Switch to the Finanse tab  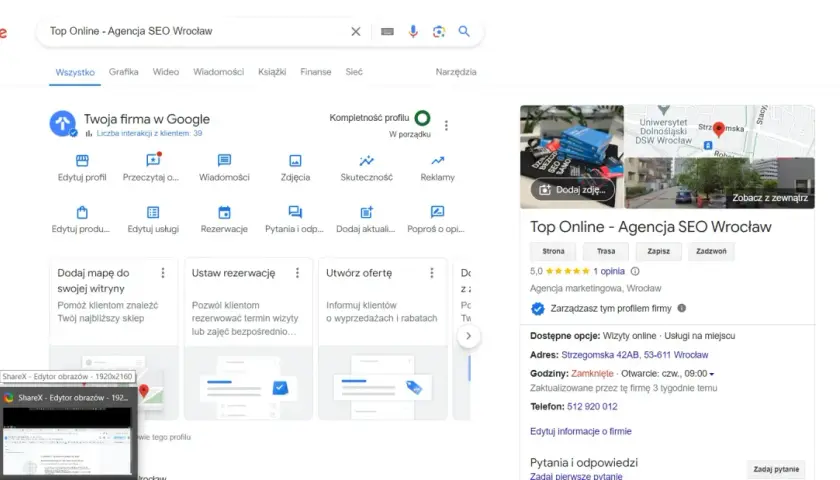tap(316, 72)
